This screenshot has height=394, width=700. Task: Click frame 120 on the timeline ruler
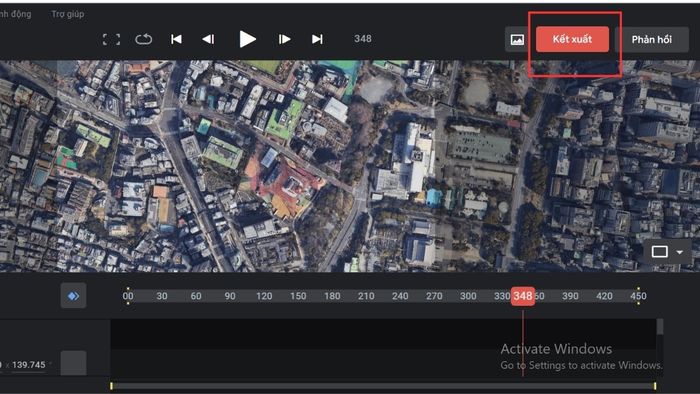tap(264, 296)
